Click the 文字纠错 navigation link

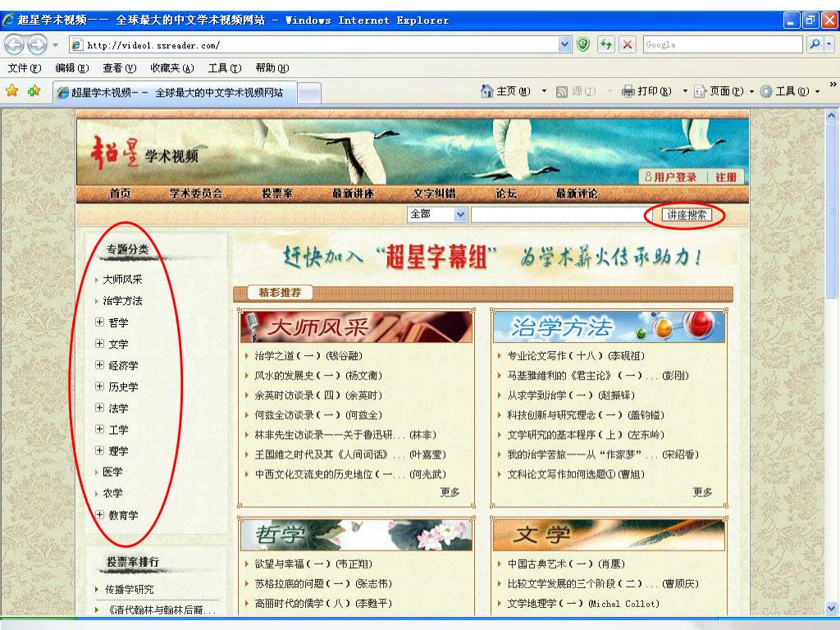point(435,194)
